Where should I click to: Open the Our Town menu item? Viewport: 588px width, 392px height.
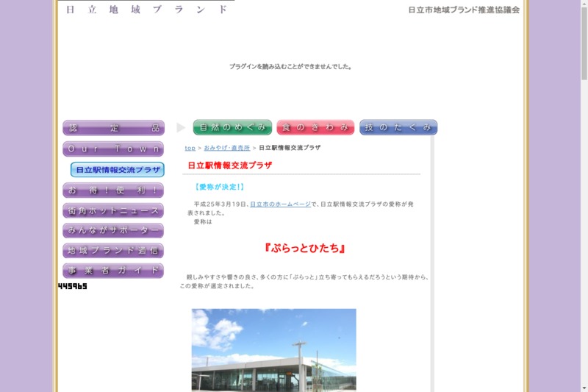click(x=113, y=149)
